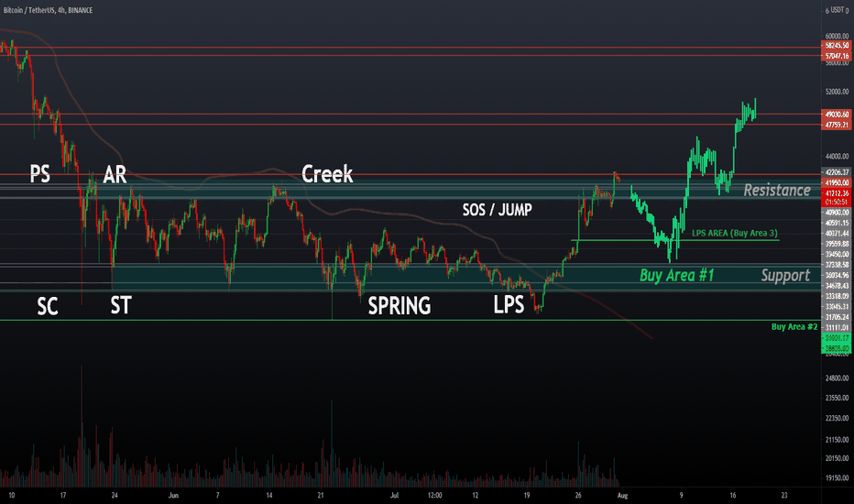Click the time axis label 9
The image size is (854, 504).
coord(681,495)
